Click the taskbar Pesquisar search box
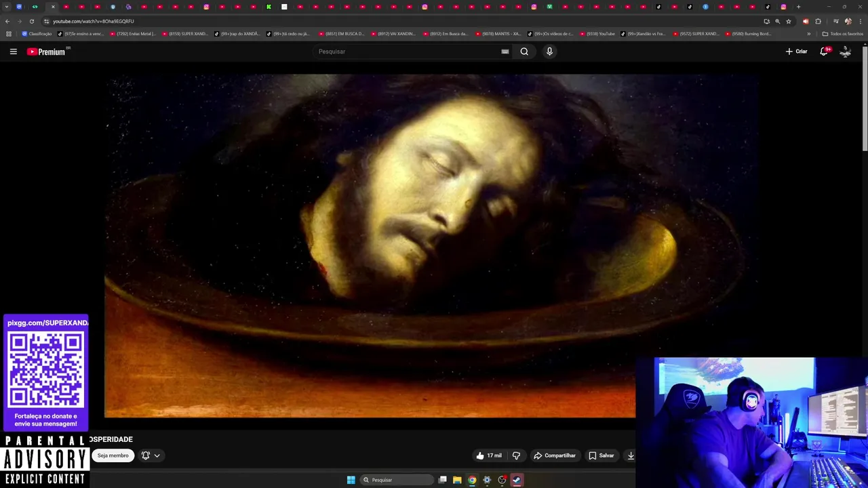This screenshot has height=488, width=868. click(x=397, y=480)
